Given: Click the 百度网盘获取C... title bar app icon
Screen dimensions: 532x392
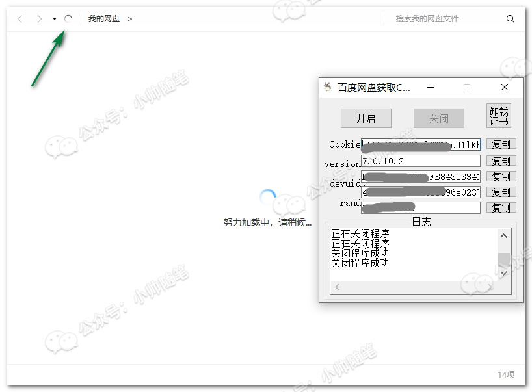Looking at the screenshot, I should click(328, 87).
